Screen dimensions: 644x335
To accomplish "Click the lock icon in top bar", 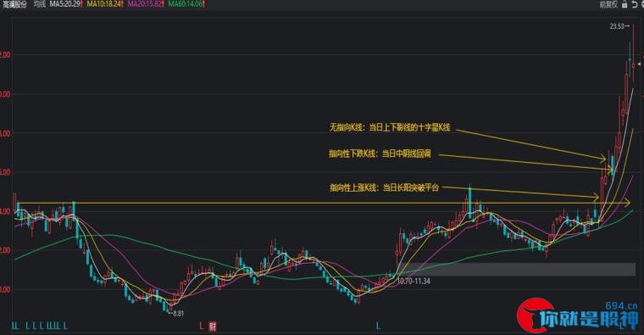I will 625,4.
